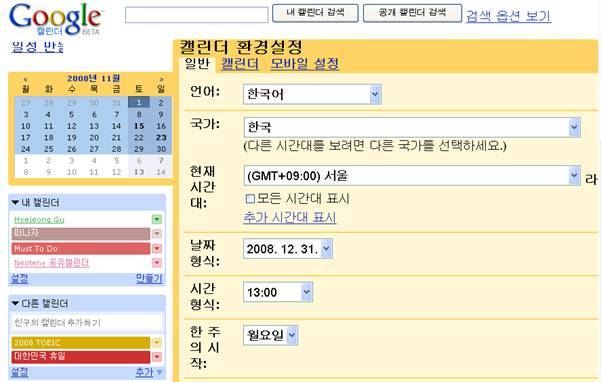
Task: Click the 공개 캘린더 검색 button
Action: (x=412, y=13)
